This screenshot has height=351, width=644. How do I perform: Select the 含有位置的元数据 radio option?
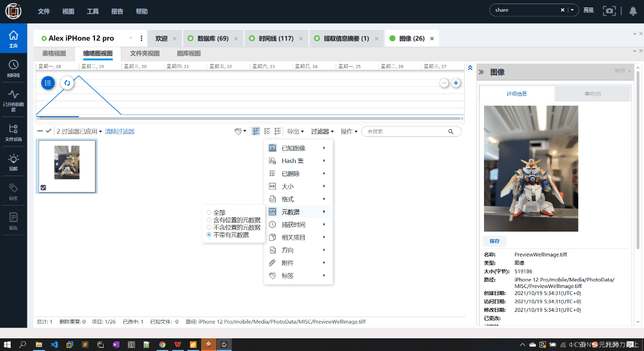pos(208,219)
